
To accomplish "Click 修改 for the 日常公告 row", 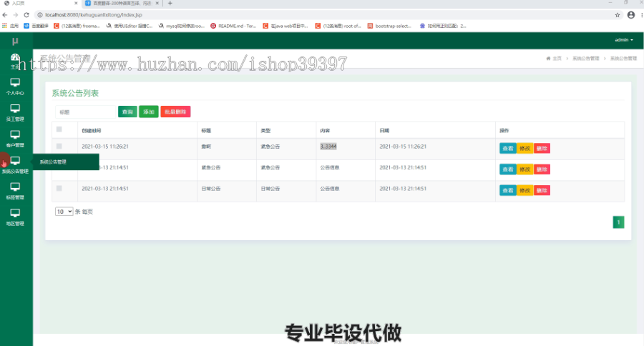I will (525, 190).
